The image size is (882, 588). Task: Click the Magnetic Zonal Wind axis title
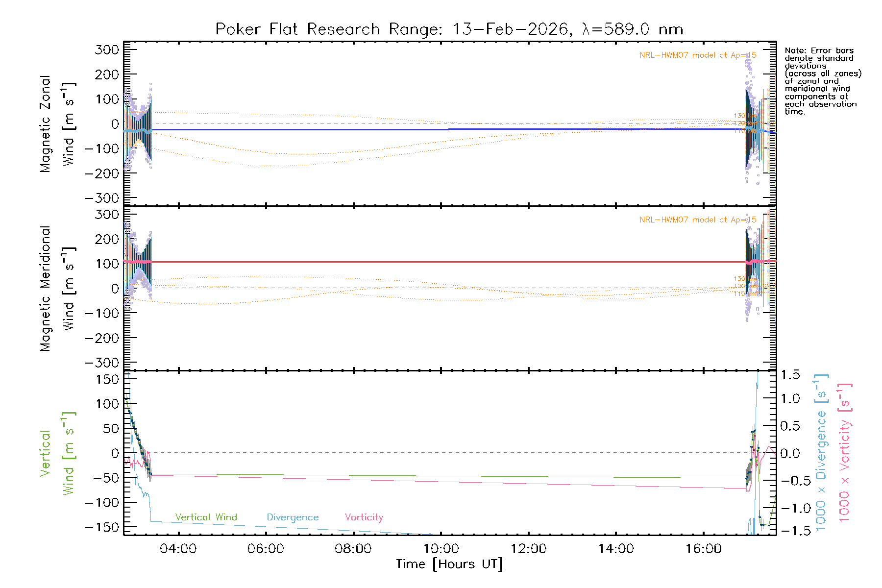[x=57, y=124]
